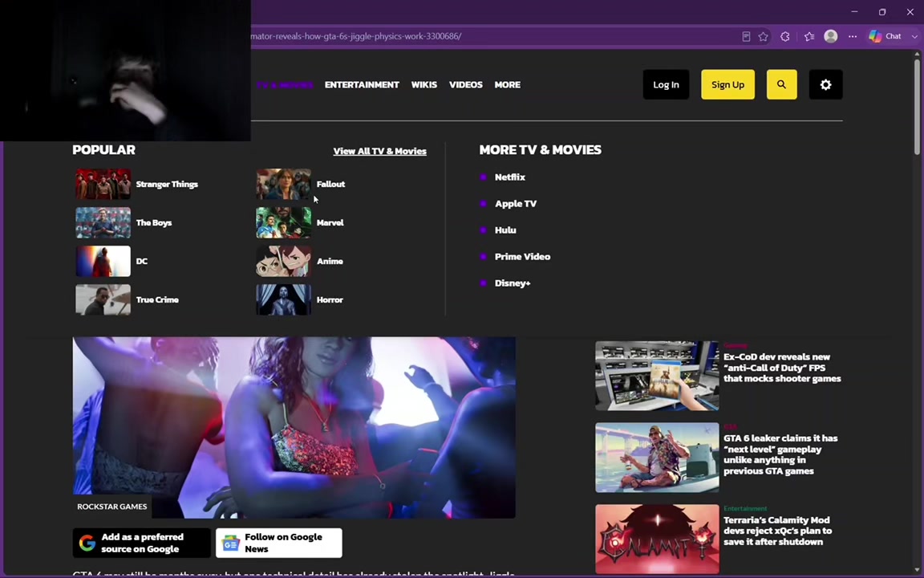
Task: Follow the View All TV & Movies link
Action: (379, 151)
